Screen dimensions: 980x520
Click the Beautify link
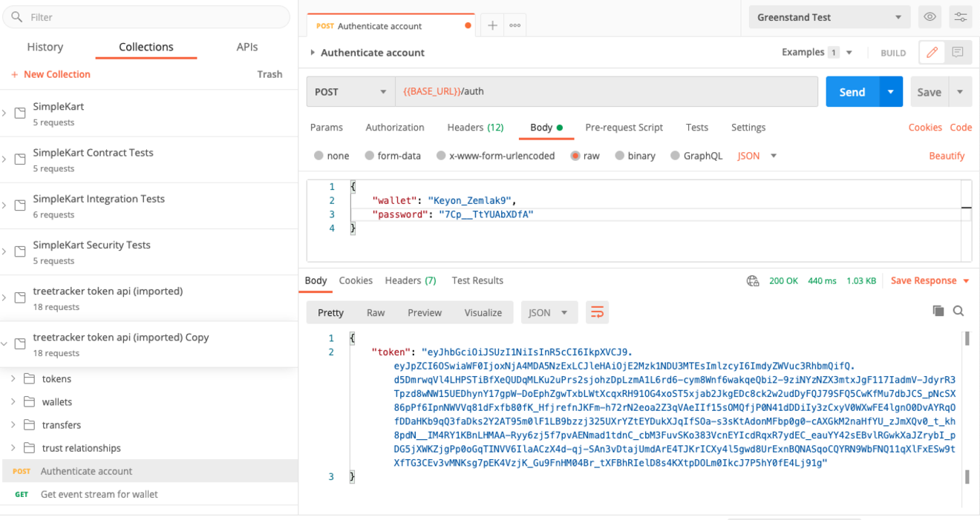pyautogui.click(x=947, y=156)
